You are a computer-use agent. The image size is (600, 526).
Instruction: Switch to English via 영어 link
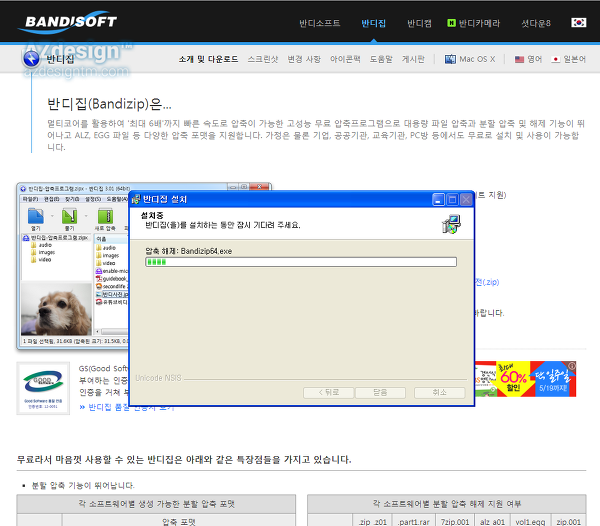535,59
